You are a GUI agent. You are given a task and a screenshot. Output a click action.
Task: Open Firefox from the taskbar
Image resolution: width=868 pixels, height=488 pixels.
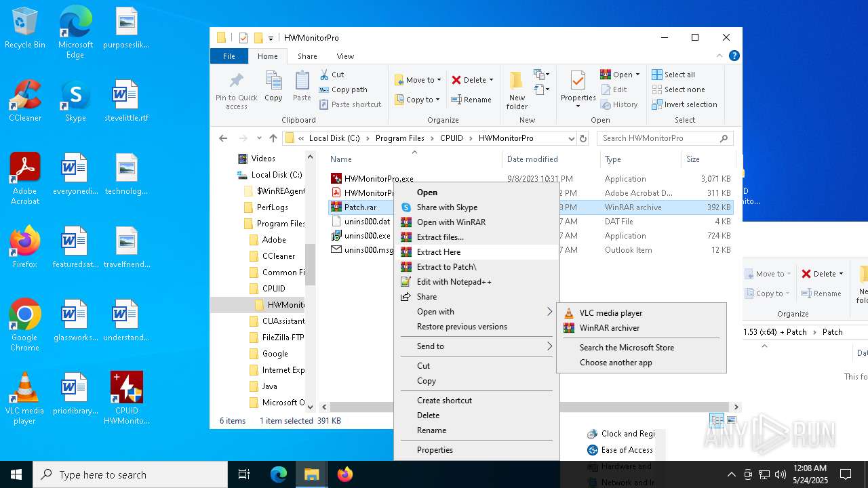point(345,474)
